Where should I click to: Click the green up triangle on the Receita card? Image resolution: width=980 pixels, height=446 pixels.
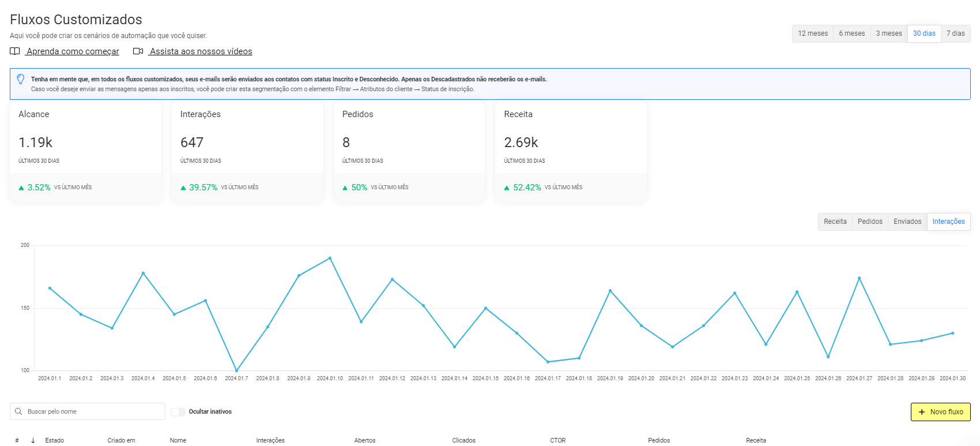[507, 188]
